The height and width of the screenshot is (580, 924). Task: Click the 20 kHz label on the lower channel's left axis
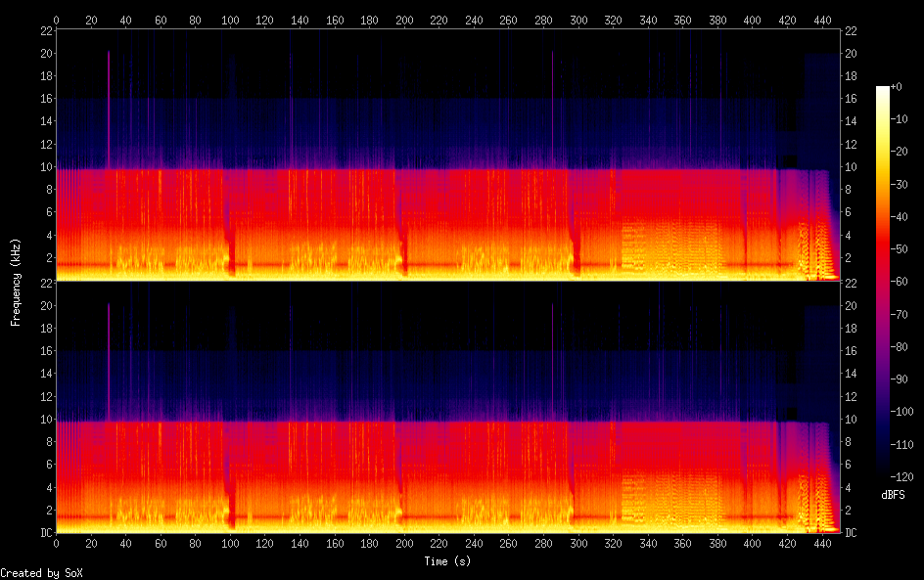[44, 306]
